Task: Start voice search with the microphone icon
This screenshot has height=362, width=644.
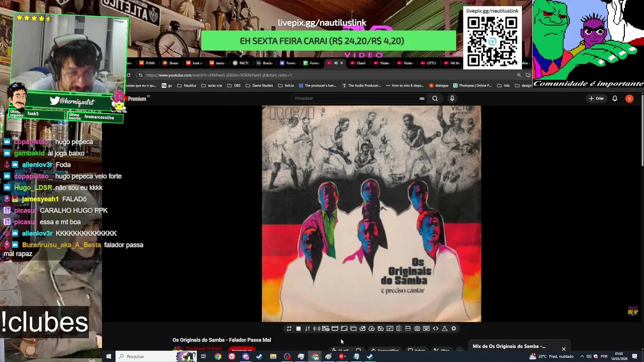Action: [x=452, y=99]
